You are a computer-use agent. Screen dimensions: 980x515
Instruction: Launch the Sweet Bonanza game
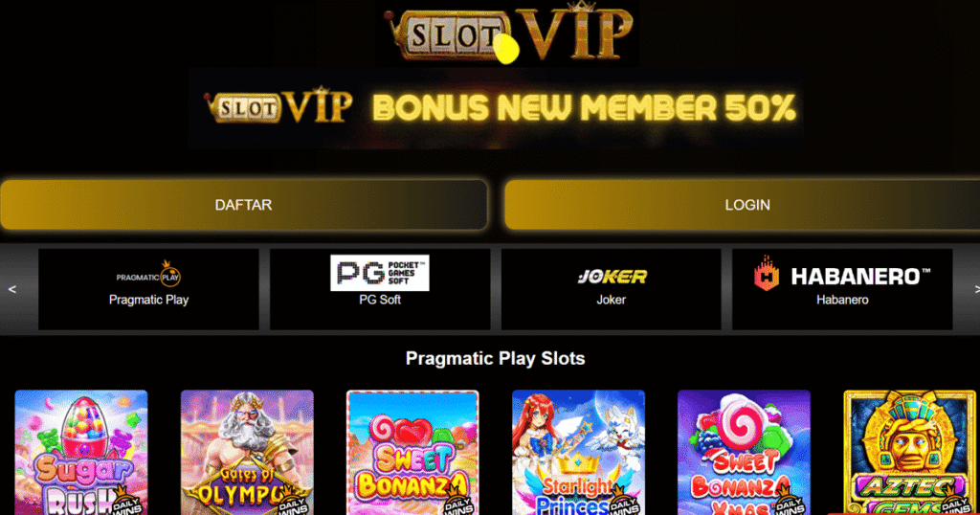tap(412, 453)
